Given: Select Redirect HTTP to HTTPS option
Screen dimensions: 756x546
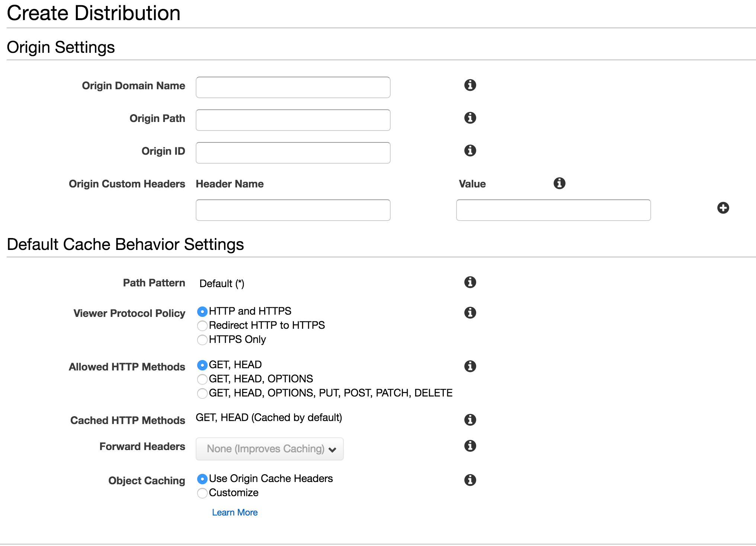Looking at the screenshot, I should tap(202, 326).
